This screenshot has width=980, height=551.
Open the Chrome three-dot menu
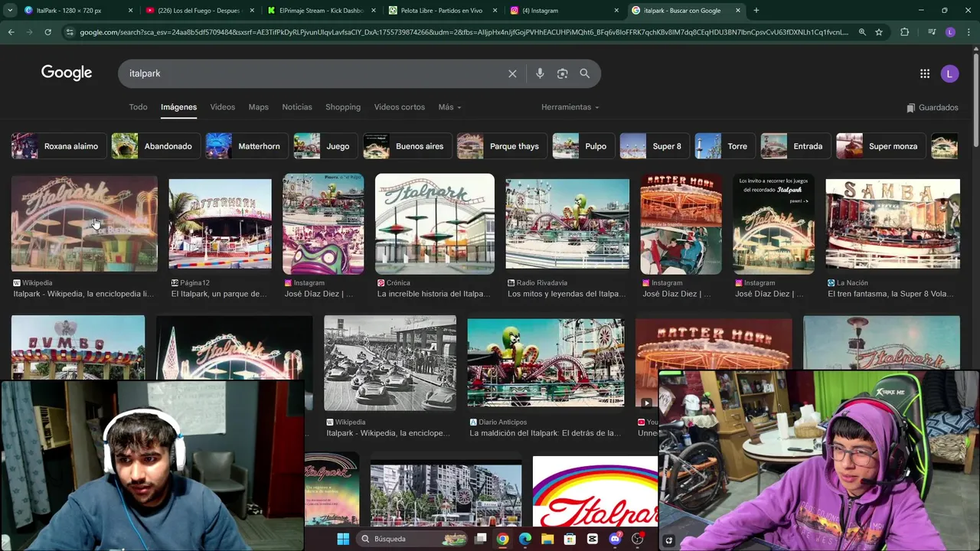tap(969, 32)
